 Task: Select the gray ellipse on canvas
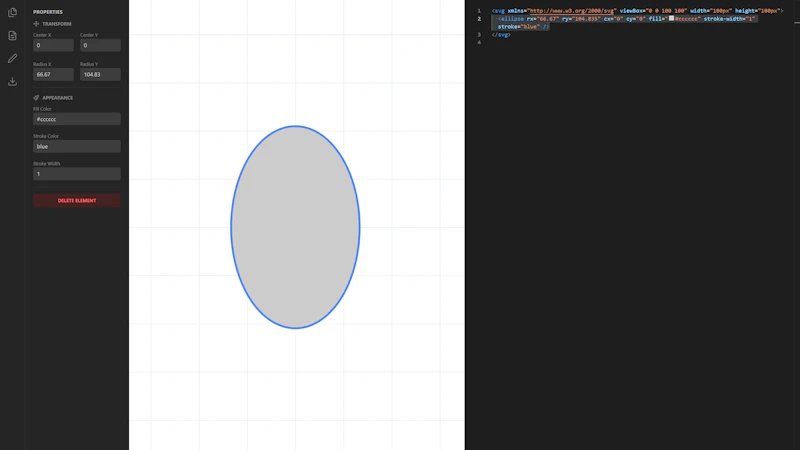(x=295, y=227)
